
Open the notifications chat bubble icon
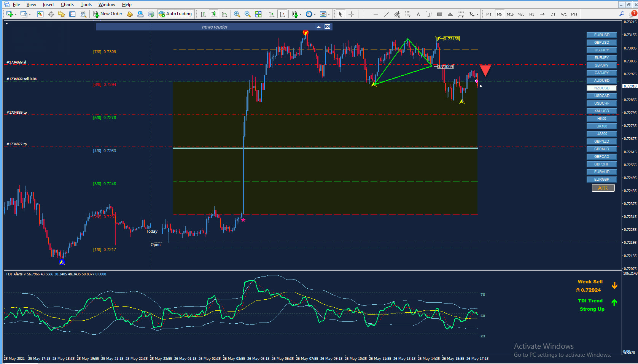click(633, 14)
